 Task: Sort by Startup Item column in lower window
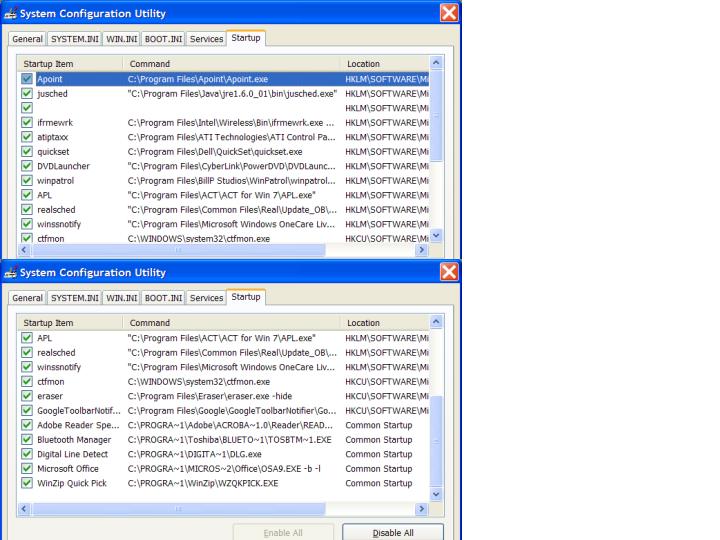coord(70,323)
